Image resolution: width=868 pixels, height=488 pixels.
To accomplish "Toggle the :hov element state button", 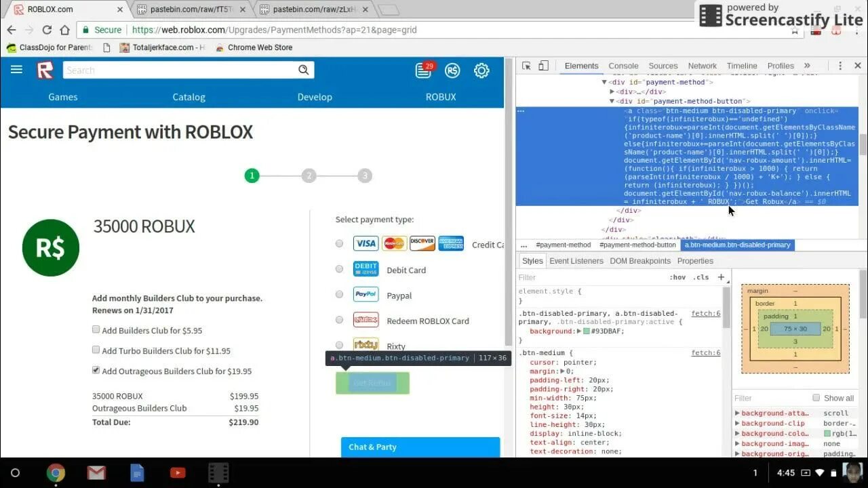I will tap(677, 277).
